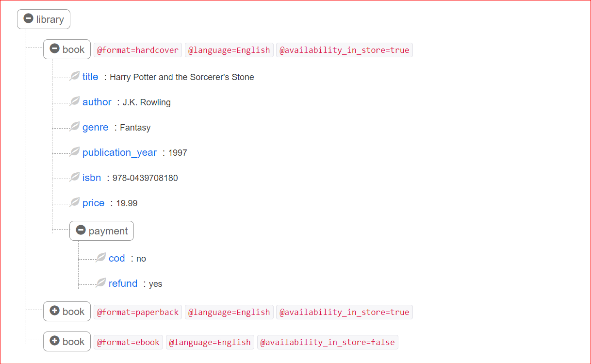Viewport: 591px width, 364px height.
Task: Collapse the hardcover book node
Action: click(x=55, y=49)
